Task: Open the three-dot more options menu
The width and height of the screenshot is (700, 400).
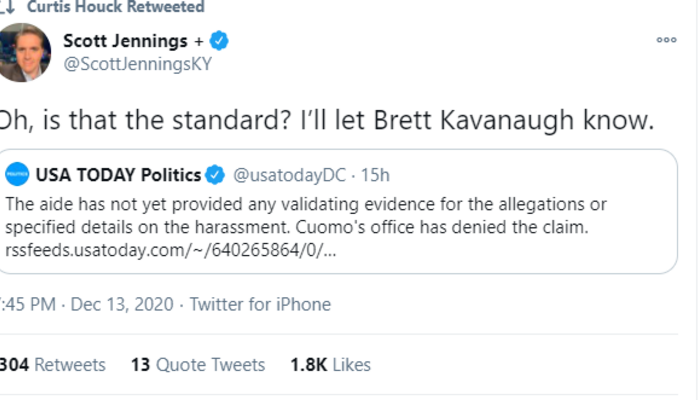Action: click(666, 40)
